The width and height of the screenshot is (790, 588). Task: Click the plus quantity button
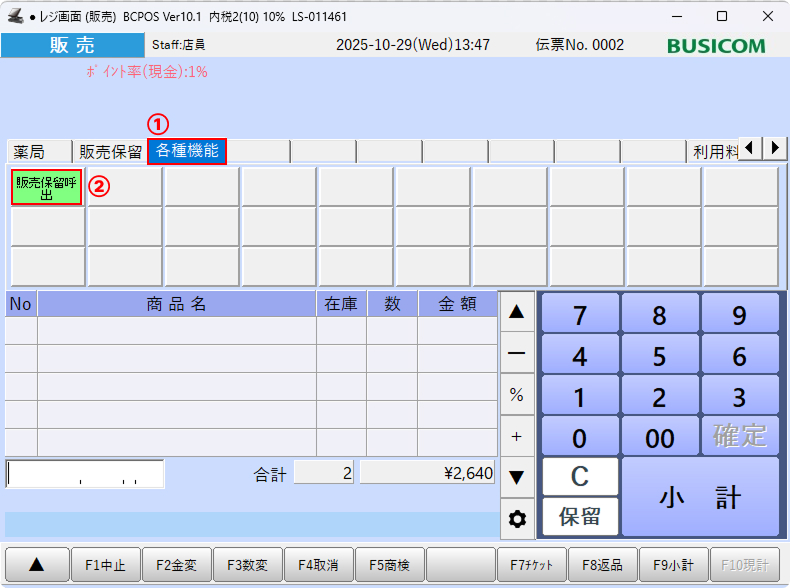pyautogui.click(x=517, y=436)
